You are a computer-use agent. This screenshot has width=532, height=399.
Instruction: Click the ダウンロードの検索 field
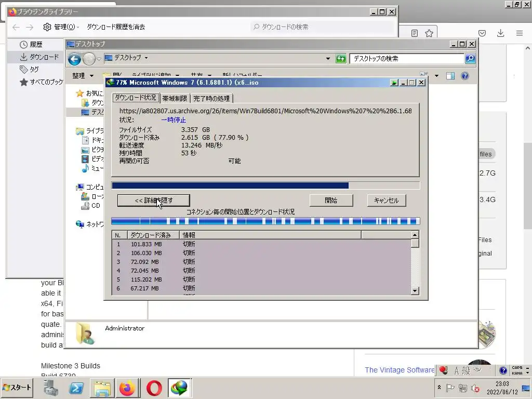(322, 27)
